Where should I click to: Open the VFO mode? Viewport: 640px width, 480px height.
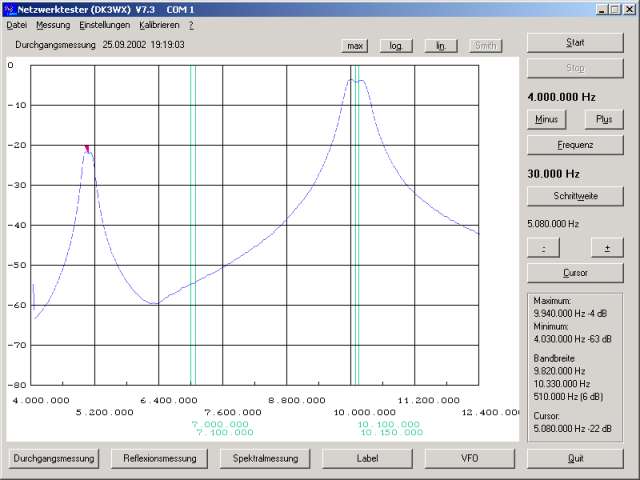coord(470,459)
